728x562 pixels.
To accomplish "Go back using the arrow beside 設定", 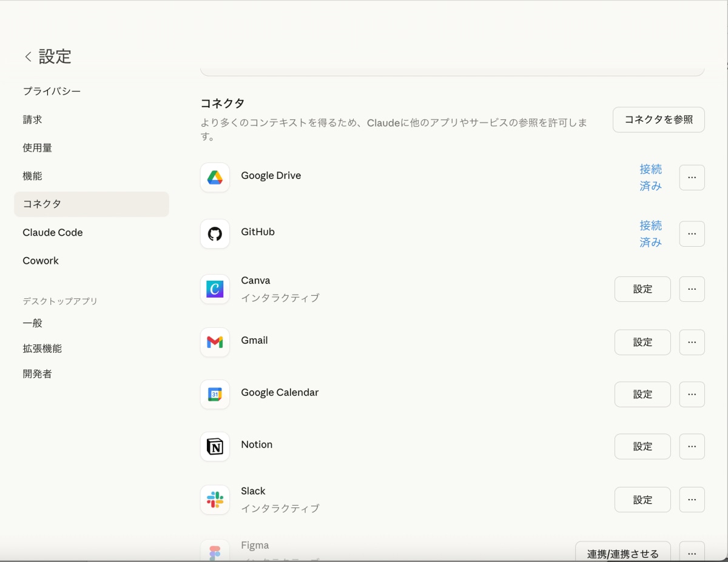I will click(x=28, y=57).
